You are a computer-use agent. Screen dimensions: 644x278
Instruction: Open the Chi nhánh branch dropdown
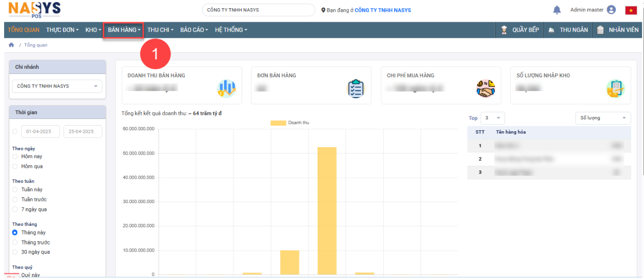point(57,86)
